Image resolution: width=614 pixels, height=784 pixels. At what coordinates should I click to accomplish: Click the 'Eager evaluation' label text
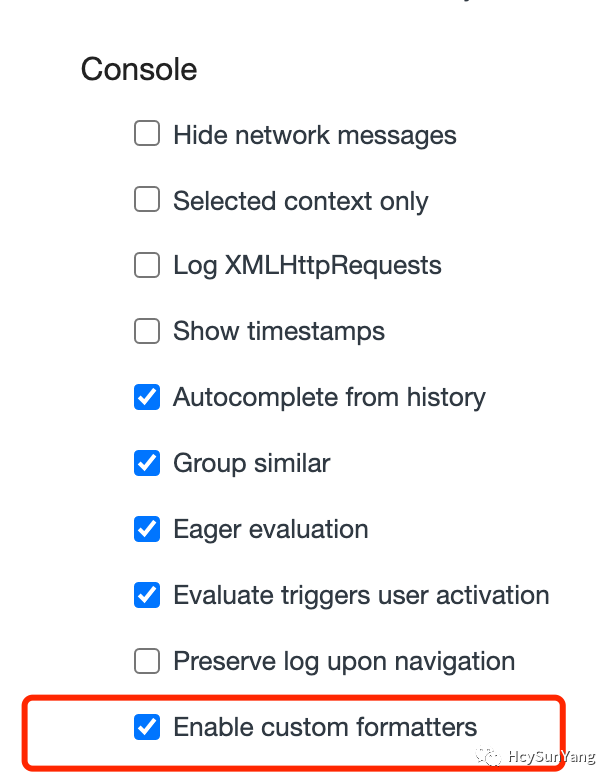[270, 529]
